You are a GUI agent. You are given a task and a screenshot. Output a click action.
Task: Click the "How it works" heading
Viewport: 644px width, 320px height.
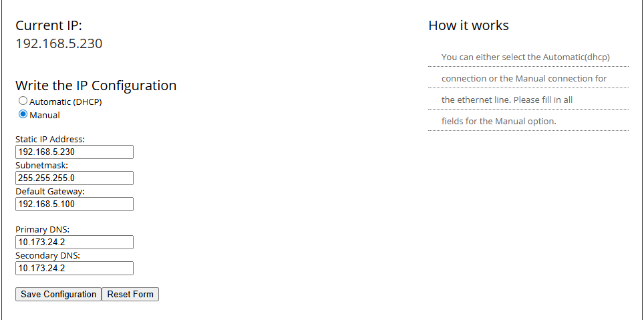tap(468, 26)
